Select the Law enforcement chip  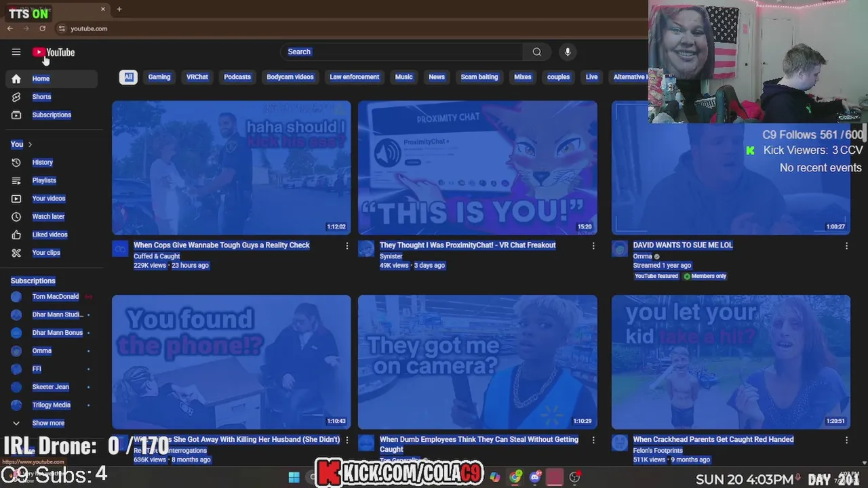pyautogui.click(x=355, y=77)
